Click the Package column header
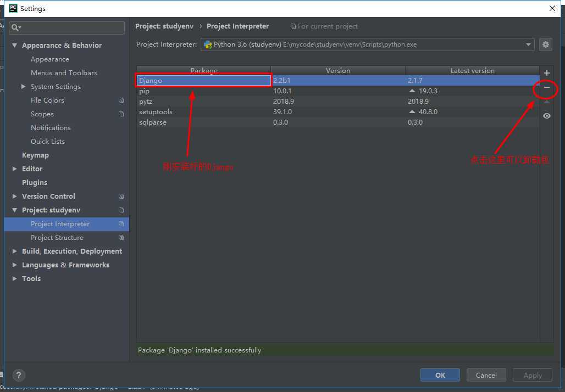 tap(204, 71)
